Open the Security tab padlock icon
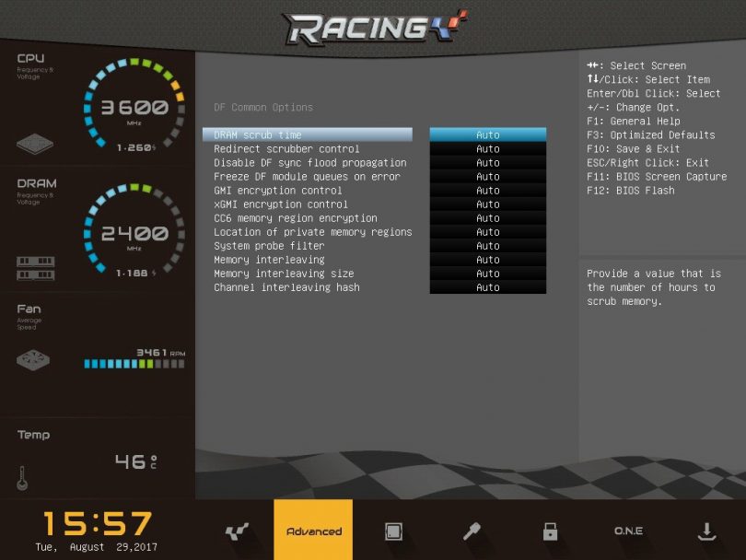The image size is (746, 560). [x=550, y=531]
